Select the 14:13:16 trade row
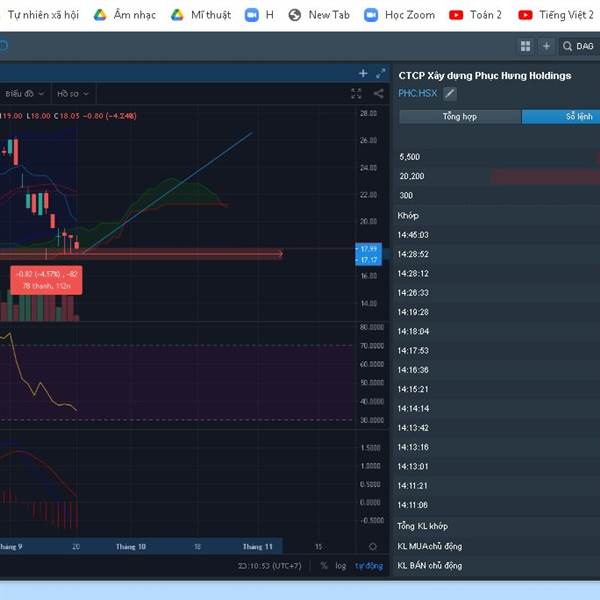This screenshot has width=600, height=600. [x=497, y=447]
